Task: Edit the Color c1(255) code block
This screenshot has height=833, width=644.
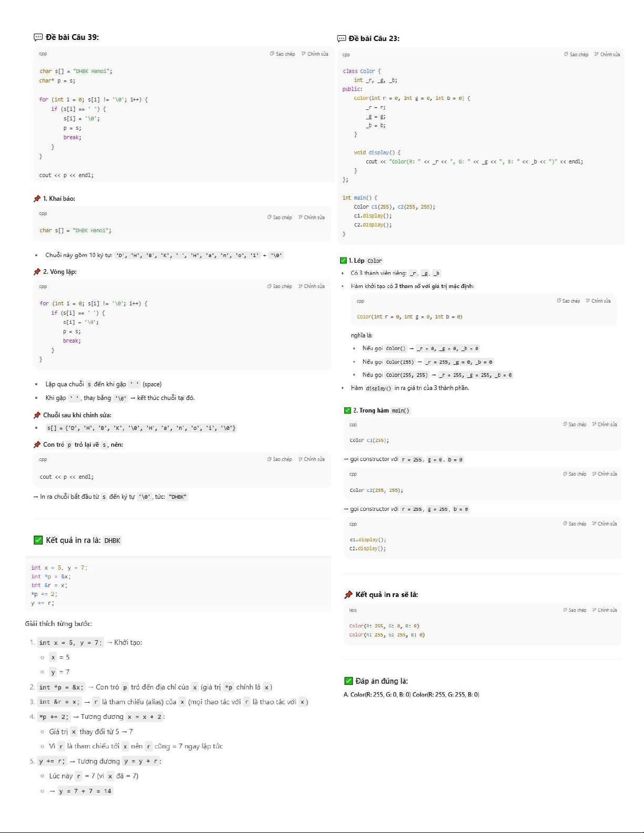Action: point(604,425)
